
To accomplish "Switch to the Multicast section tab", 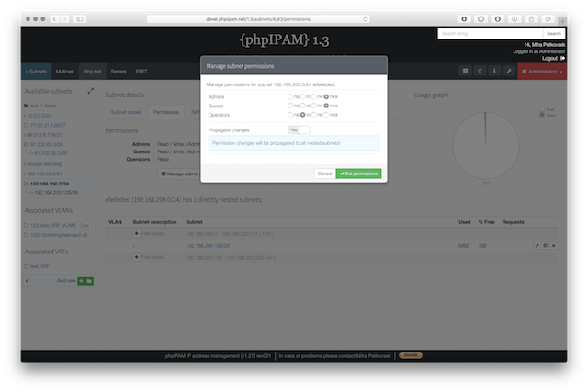I will (65, 70).
